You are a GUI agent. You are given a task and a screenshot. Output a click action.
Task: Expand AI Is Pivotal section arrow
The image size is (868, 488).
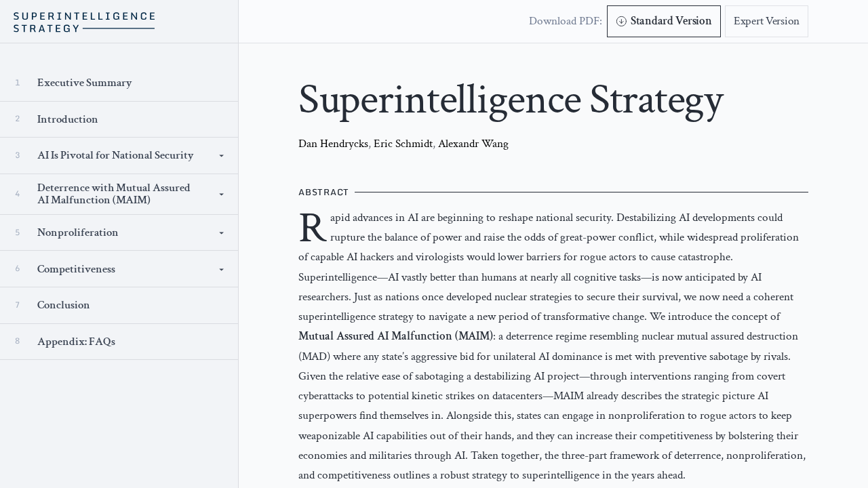coord(221,156)
